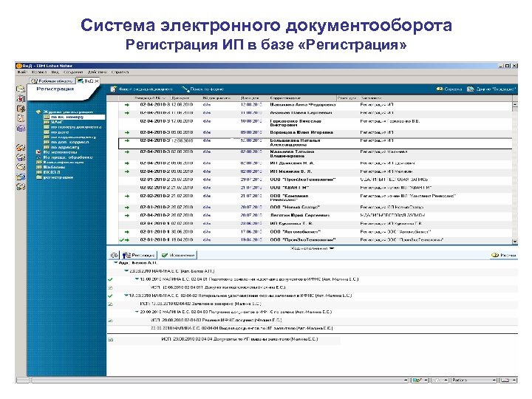Open the Шаблоны folder in navigator
532x399 pixels.
[x=54, y=167]
